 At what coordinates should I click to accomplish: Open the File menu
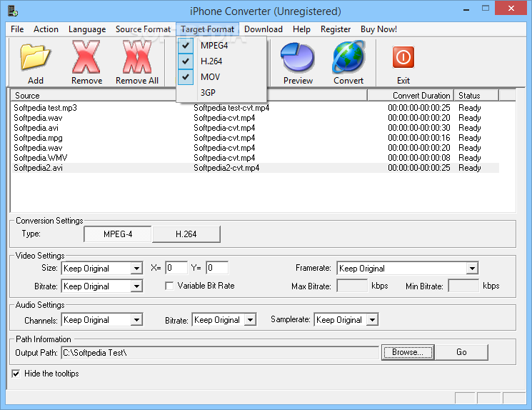(x=17, y=29)
